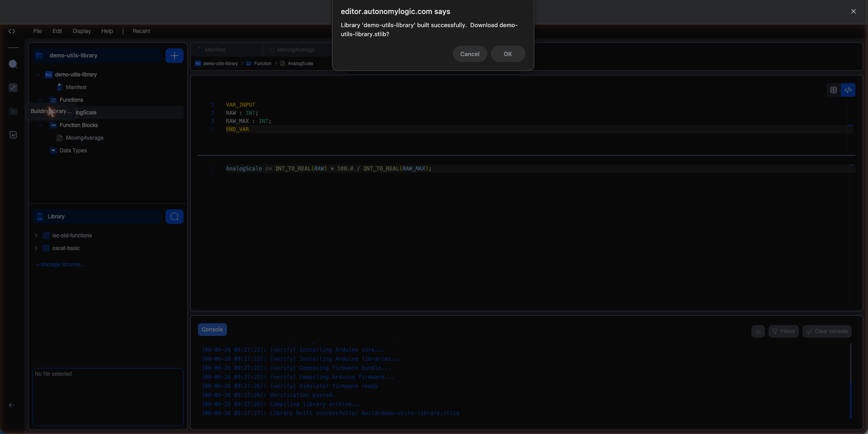This screenshot has width=868, height=434.
Task: Cancel the library download dialog
Action: [x=470, y=54]
